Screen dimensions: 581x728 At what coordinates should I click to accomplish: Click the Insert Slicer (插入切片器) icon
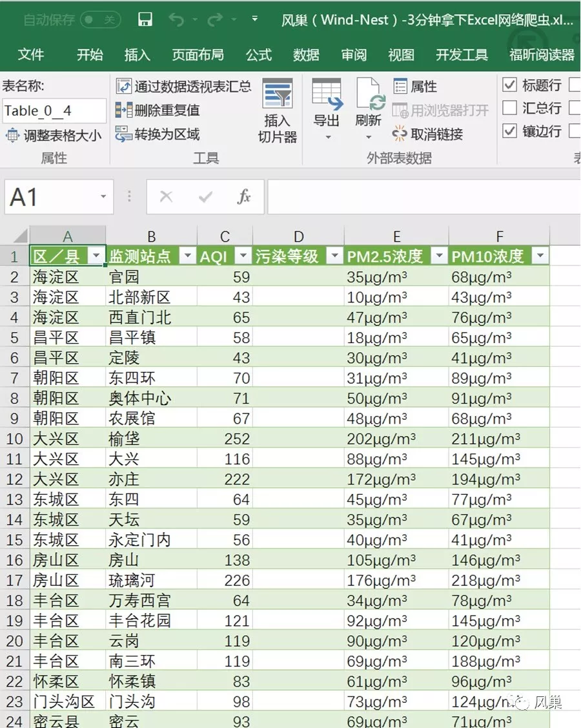pyautogui.click(x=278, y=94)
